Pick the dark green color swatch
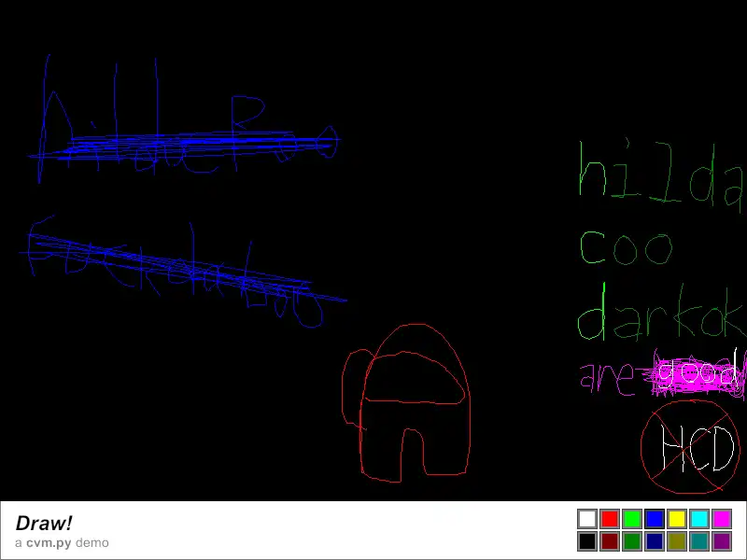The width and height of the screenshot is (747, 560). pos(632,541)
